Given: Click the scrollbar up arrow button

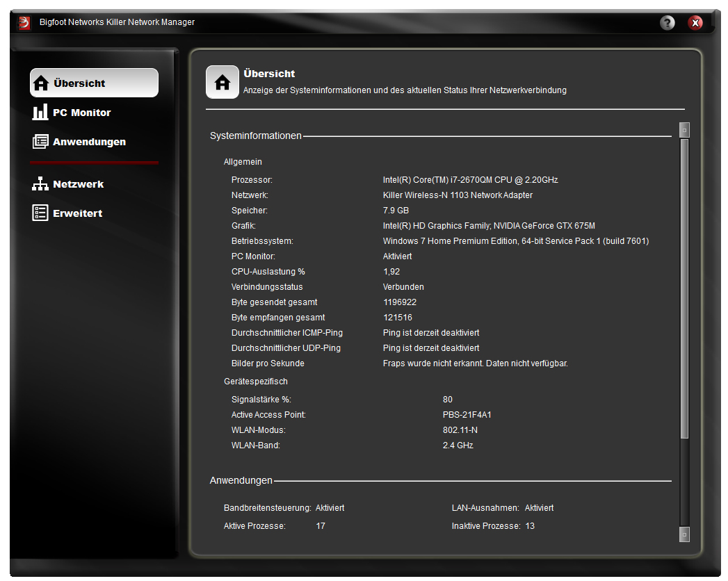Looking at the screenshot, I should (x=684, y=130).
